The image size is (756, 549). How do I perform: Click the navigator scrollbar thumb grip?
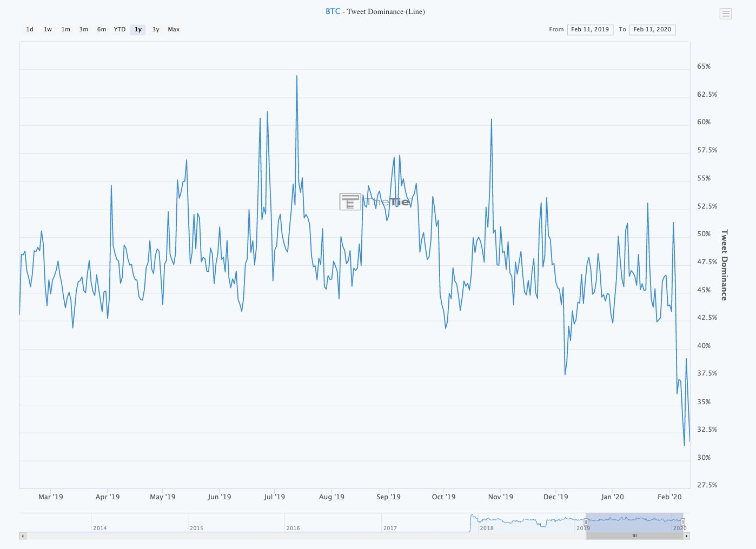coord(634,536)
